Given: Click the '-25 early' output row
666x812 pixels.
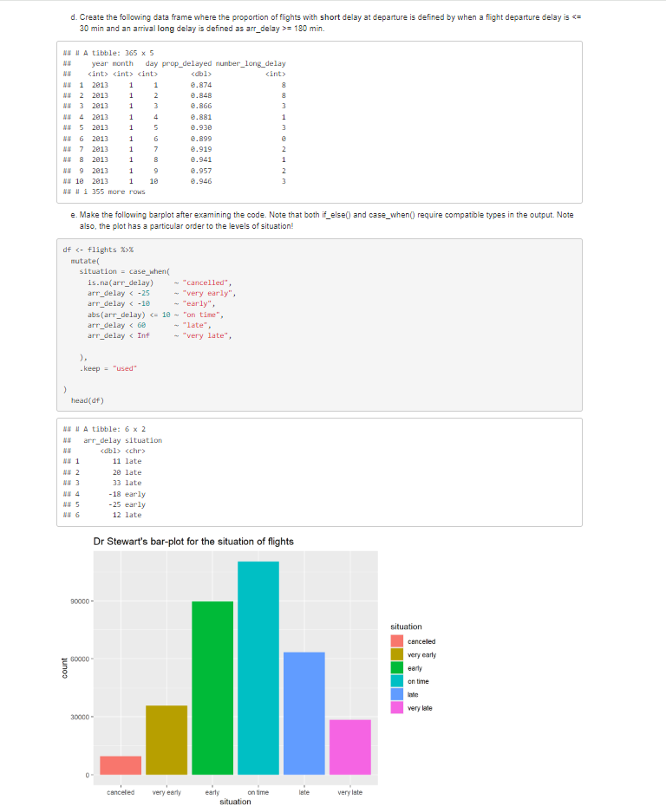Looking at the screenshot, I should [127, 504].
